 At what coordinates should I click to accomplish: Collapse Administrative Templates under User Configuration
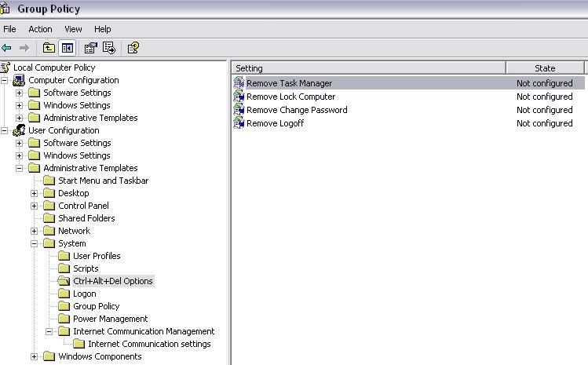click(19, 168)
